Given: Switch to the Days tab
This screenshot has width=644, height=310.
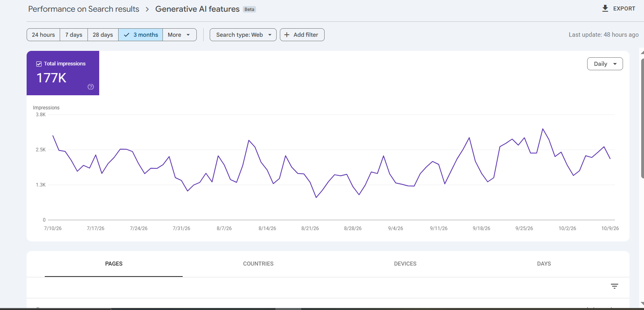Looking at the screenshot, I should point(544,264).
